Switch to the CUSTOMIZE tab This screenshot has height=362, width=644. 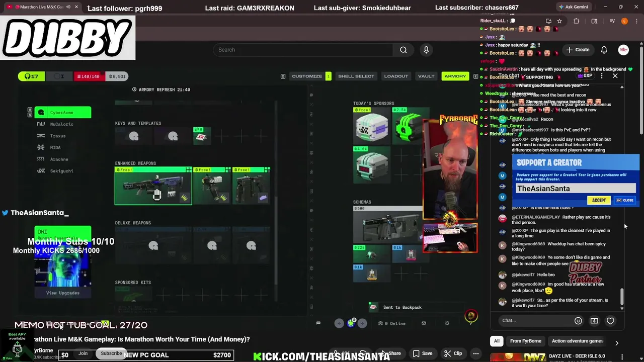click(x=307, y=76)
